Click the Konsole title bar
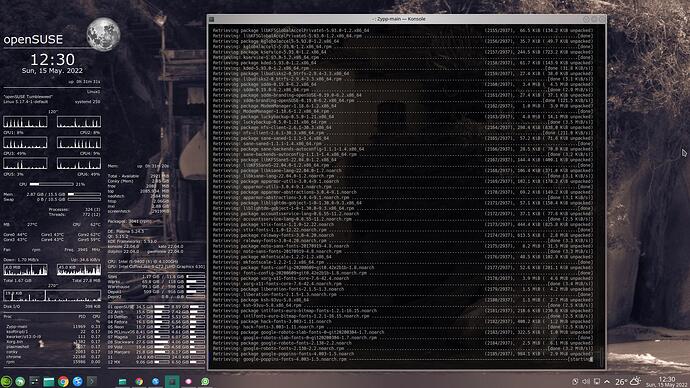690x388 pixels. click(x=399, y=19)
